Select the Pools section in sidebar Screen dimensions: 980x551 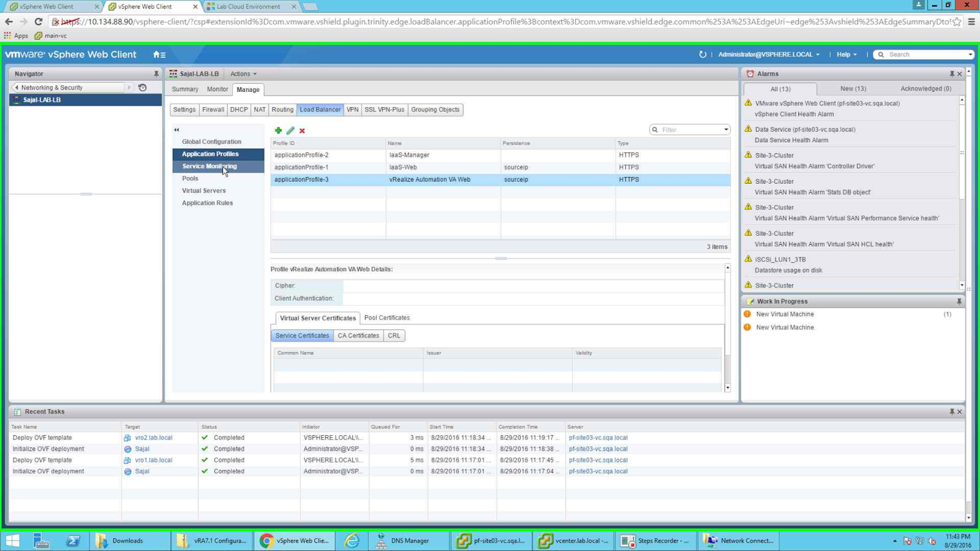(x=190, y=178)
